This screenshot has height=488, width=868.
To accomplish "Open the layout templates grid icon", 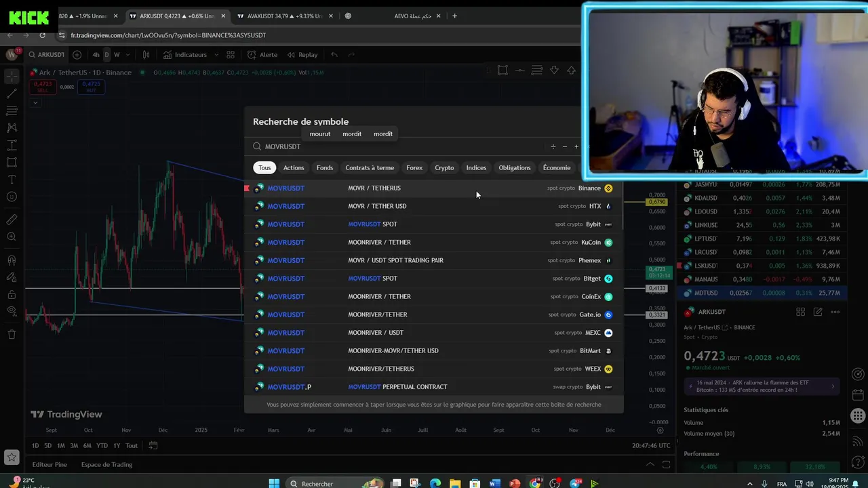I will (231, 55).
